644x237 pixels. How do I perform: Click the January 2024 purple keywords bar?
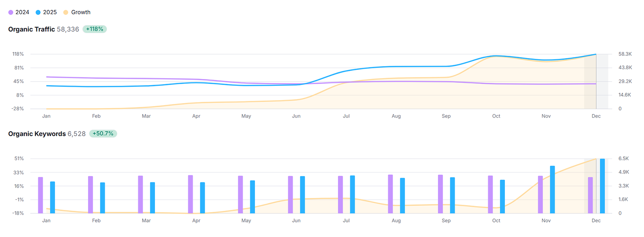[x=40, y=195]
